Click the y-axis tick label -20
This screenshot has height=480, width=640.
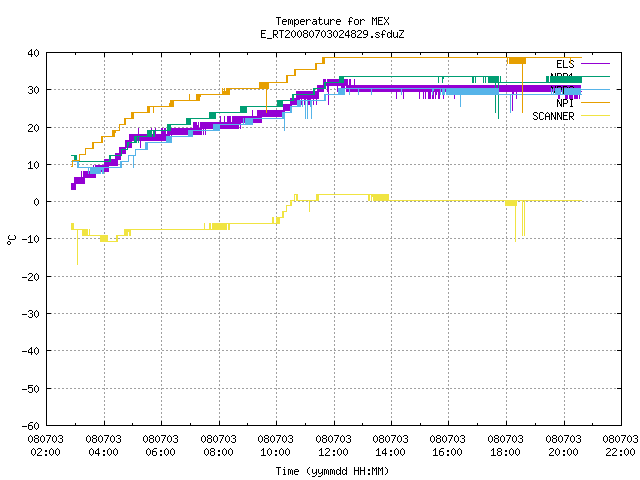[x=31, y=277]
